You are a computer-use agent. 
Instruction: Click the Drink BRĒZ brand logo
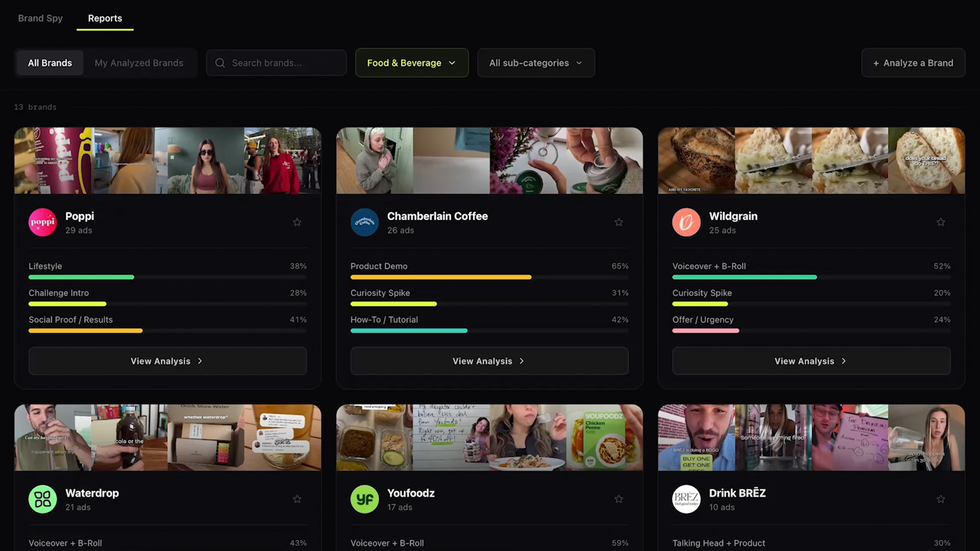(x=686, y=499)
